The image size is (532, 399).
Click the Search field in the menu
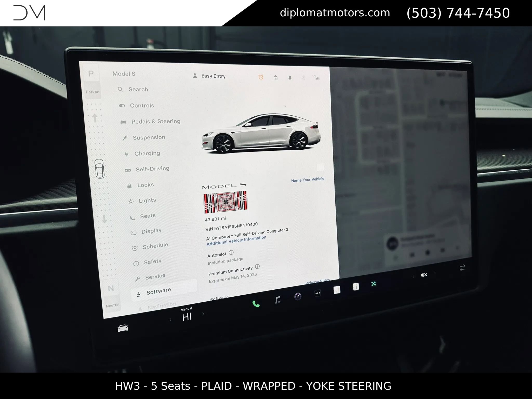[133, 89]
